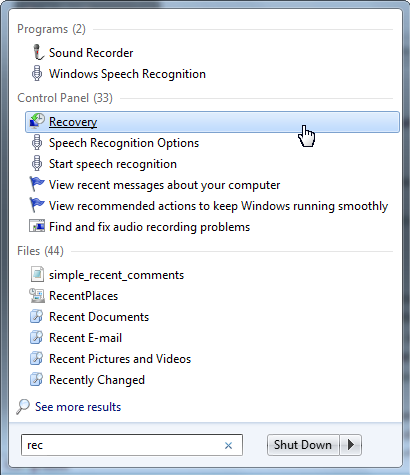Click the Recovery control panel icon

[x=37, y=121]
